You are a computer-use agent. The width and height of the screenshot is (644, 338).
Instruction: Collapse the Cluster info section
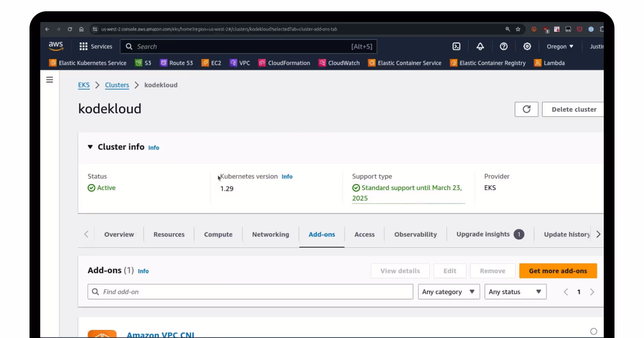pos(90,147)
